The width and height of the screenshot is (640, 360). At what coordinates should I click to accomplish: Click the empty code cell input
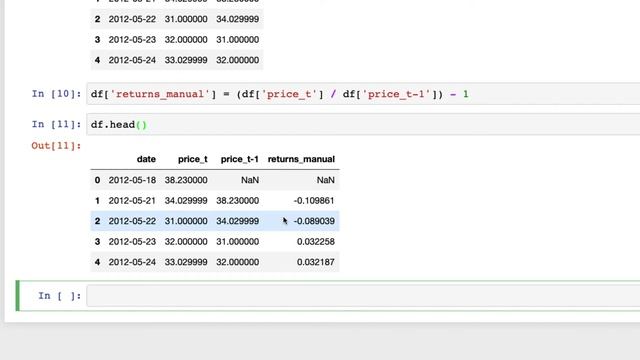coord(363,296)
